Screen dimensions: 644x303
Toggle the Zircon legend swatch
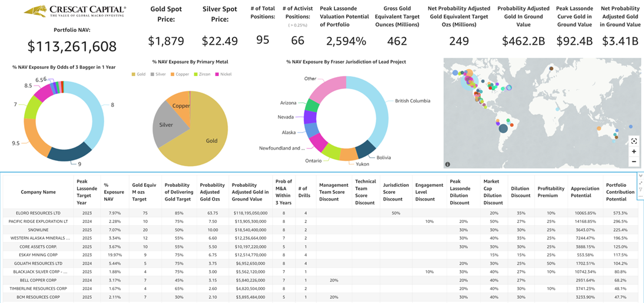[x=196, y=74]
